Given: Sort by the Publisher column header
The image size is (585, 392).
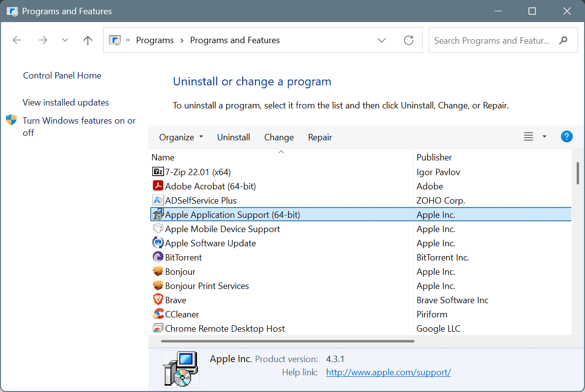Looking at the screenshot, I should pos(492,157).
